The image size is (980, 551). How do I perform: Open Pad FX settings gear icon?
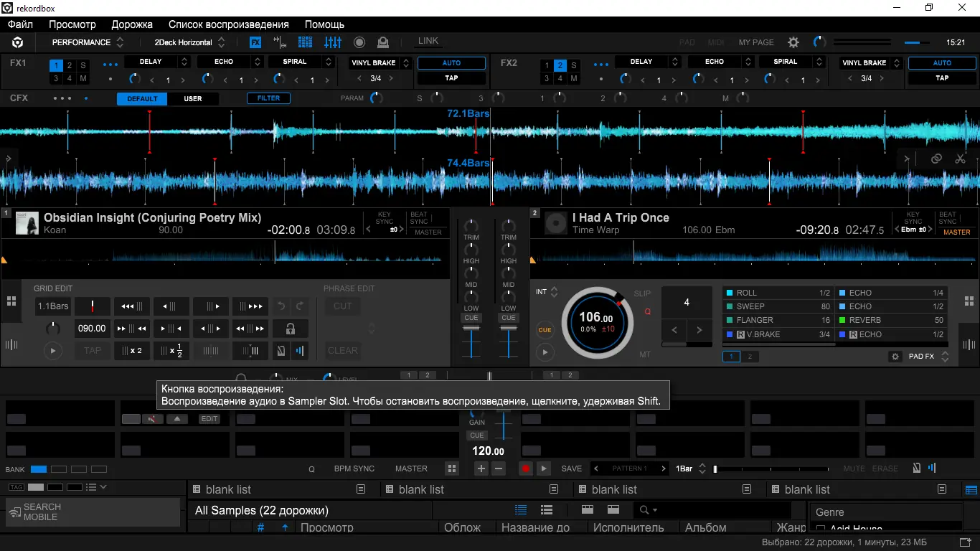tap(895, 357)
